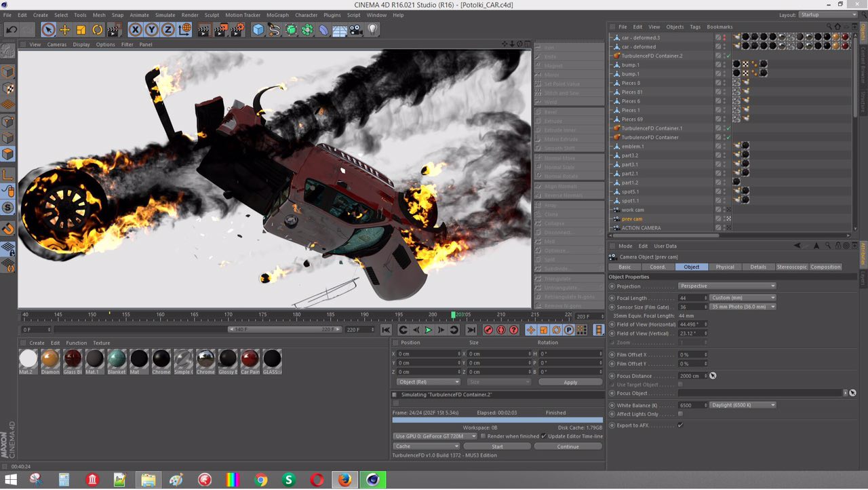Add a Cube primitive object
The image size is (868, 490).
[x=258, y=29]
